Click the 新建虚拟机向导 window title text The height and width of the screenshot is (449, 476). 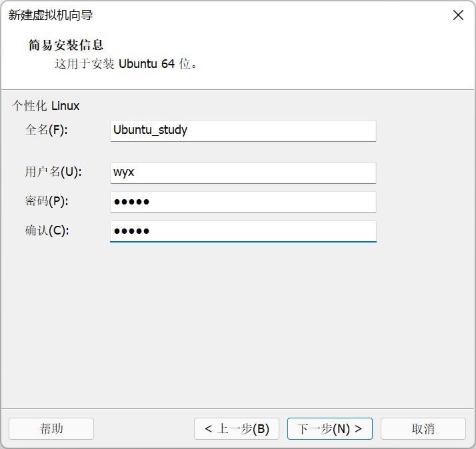(x=50, y=15)
